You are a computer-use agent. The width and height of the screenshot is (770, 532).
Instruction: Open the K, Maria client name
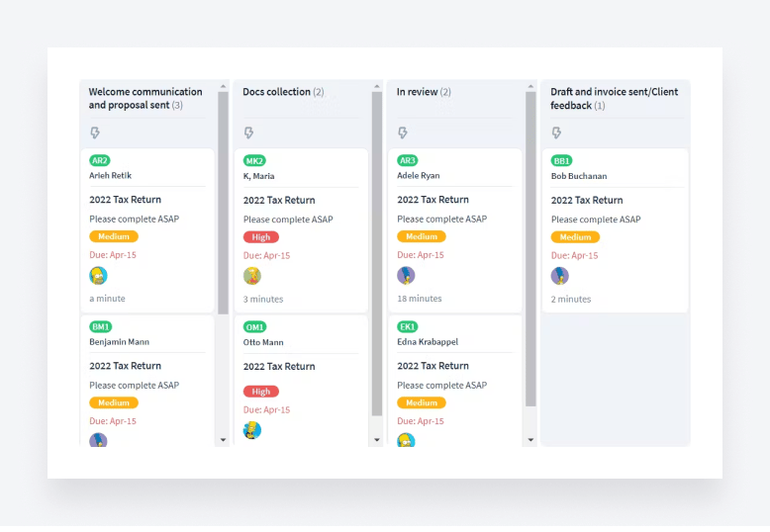(258, 176)
